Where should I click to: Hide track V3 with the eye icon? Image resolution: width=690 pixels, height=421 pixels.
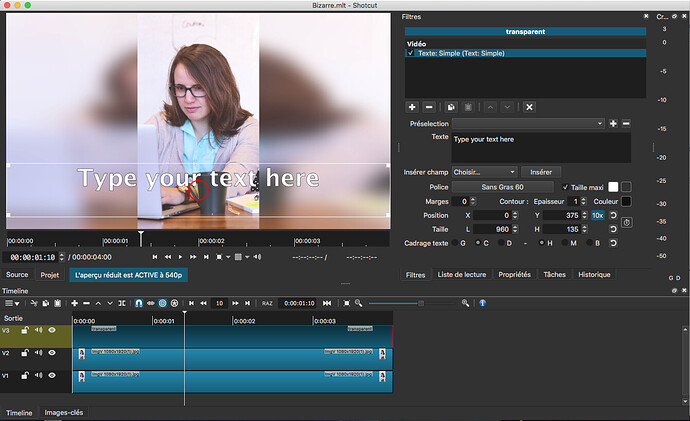[52, 330]
